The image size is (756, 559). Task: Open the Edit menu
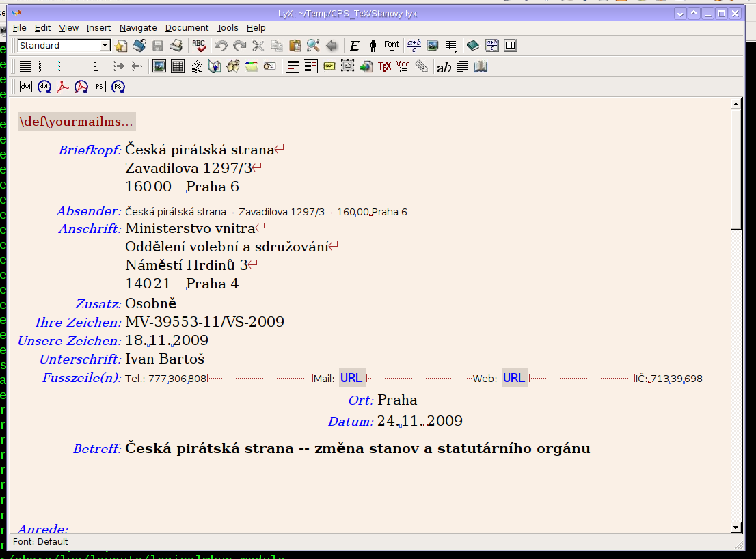click(42, 28)
